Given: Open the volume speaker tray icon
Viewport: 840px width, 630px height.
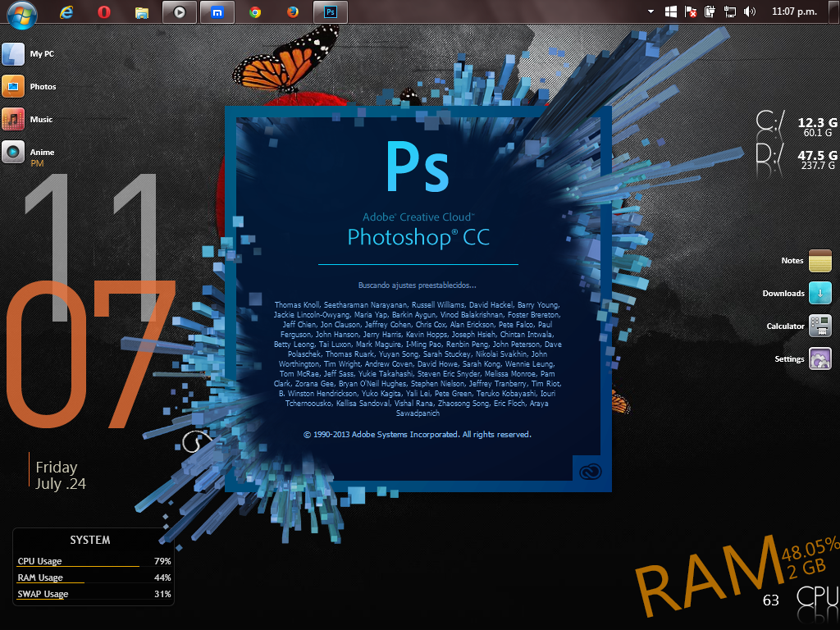Looking at the screenshot, I should pos(750,11).
